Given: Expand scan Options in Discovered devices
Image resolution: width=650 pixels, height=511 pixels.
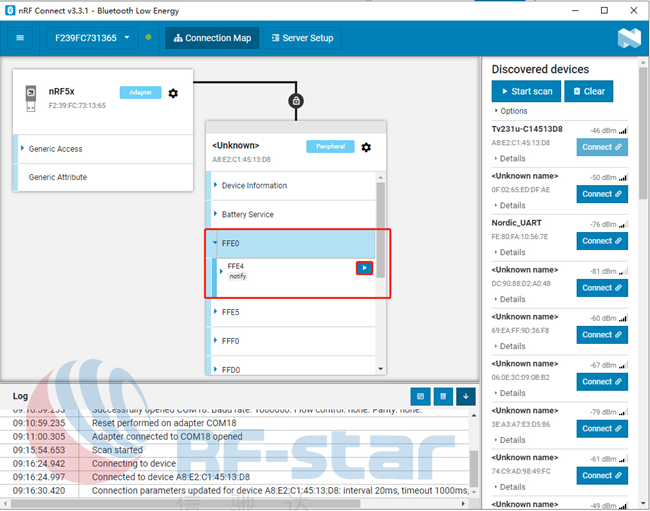Looking at the screenshot, I should (513, 111).
